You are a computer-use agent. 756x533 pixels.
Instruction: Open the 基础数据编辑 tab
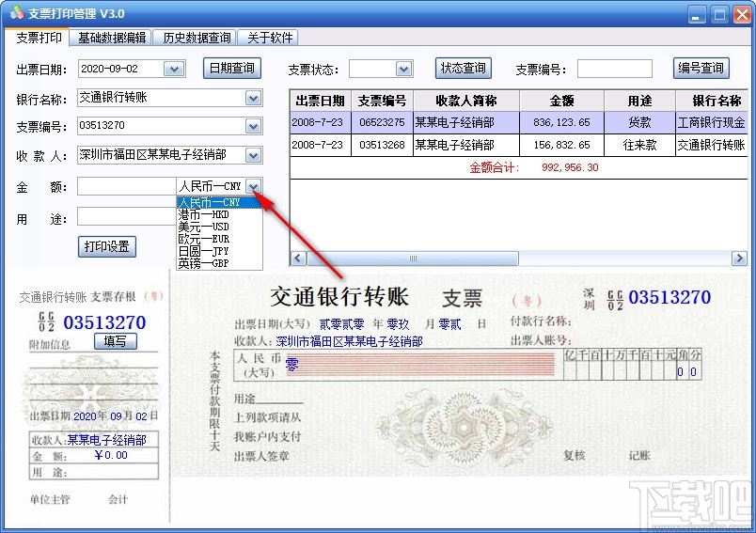(x=112, y=38)
